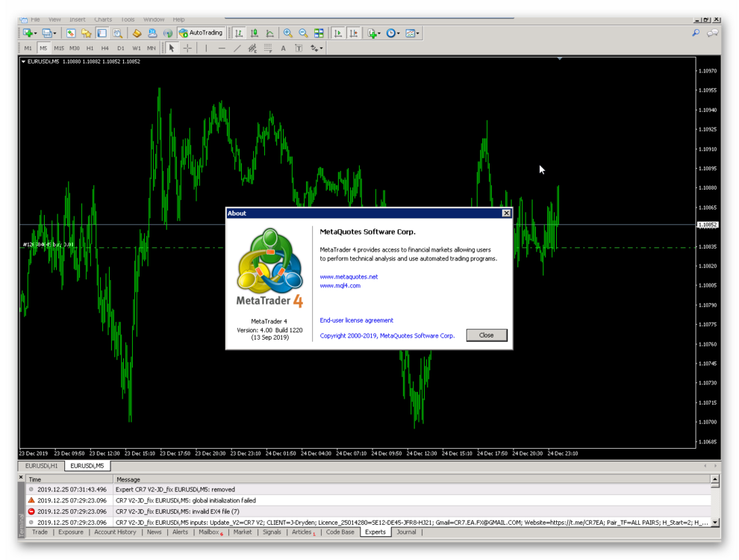Show the Market Watch window icon

coord(71,33)
